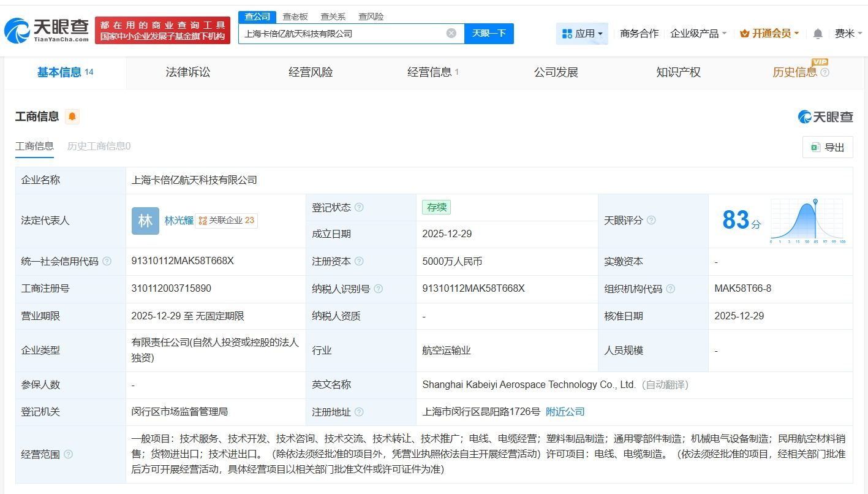
Task: Click the orange bell icon beside 工商信息
Action: point(72,116)
